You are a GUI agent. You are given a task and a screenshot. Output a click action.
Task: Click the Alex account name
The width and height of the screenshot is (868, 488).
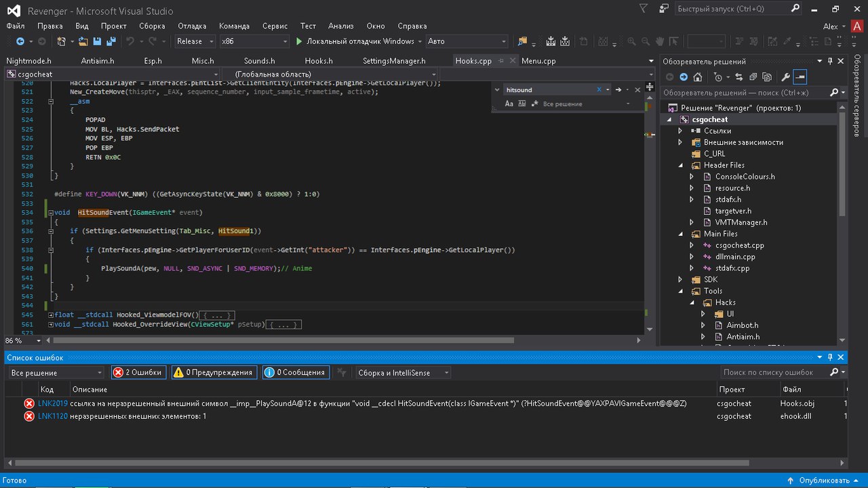[830, 26]
